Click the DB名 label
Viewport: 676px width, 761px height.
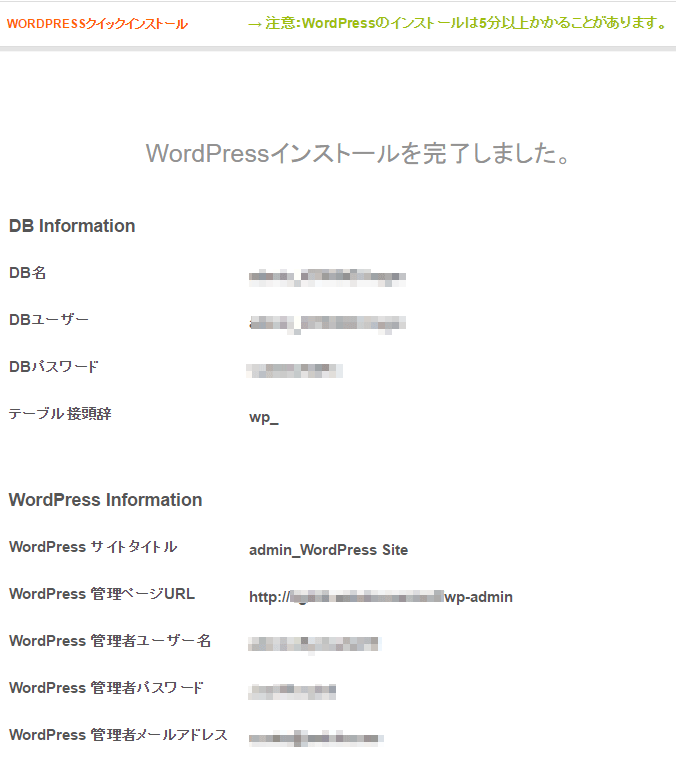coord(28,273)
